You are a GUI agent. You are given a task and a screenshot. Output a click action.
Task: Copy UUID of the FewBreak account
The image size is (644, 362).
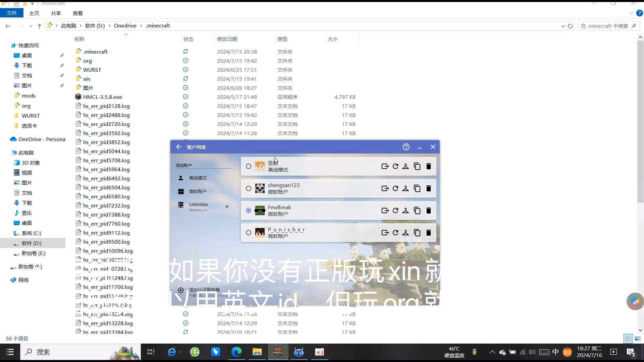click(x=417, y=210)
